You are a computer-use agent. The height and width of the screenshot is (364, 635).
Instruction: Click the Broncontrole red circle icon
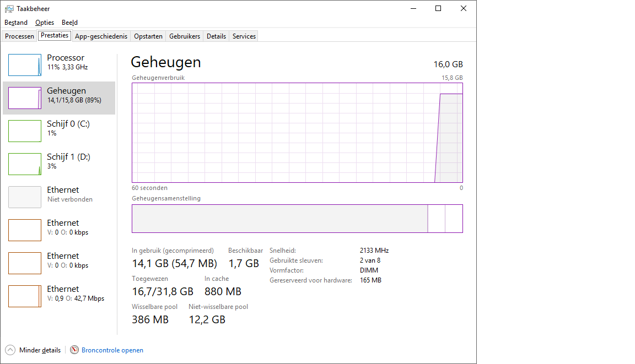coord(73,350)
